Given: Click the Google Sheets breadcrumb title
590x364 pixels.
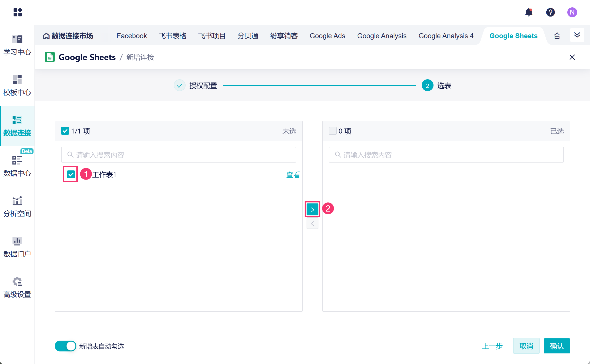Looking at the screenshot, I should point(87,57).
